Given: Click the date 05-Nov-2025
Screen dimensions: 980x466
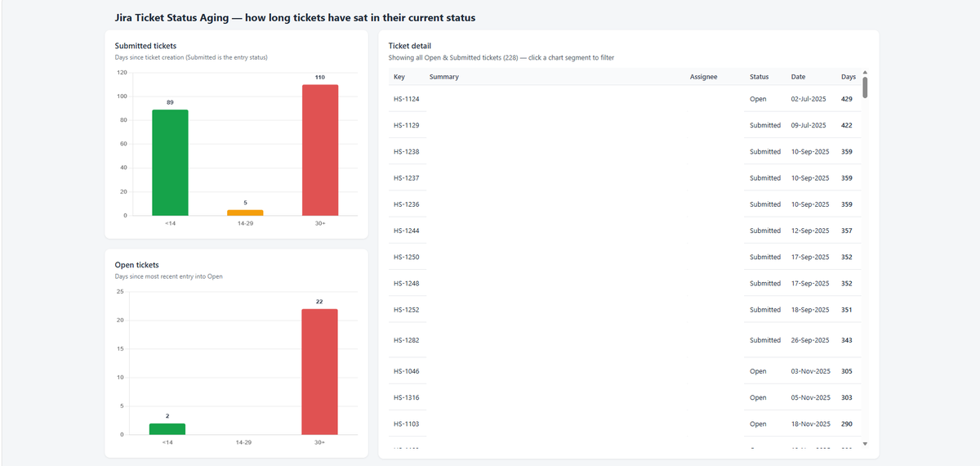Looking at the screenshot, I should 811,397.
